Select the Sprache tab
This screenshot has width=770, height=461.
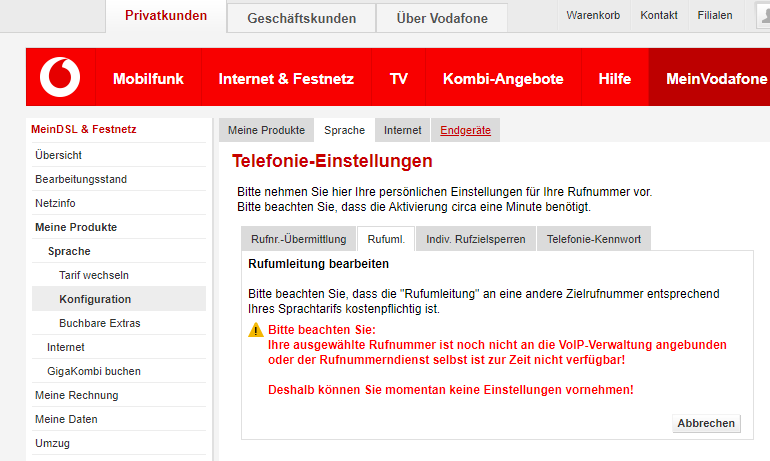pos(344,130)
